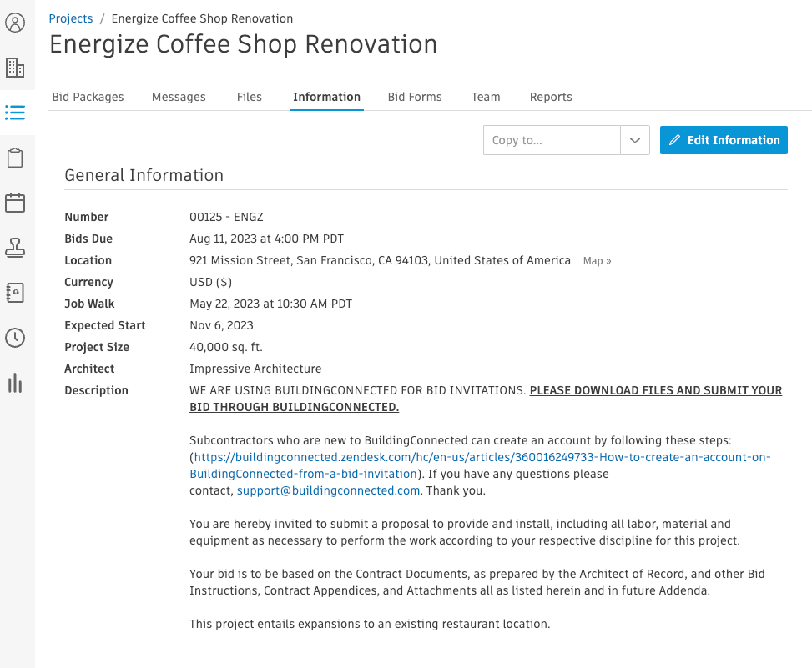Expand the Copy to dropdown arrow

click(635, 140)
